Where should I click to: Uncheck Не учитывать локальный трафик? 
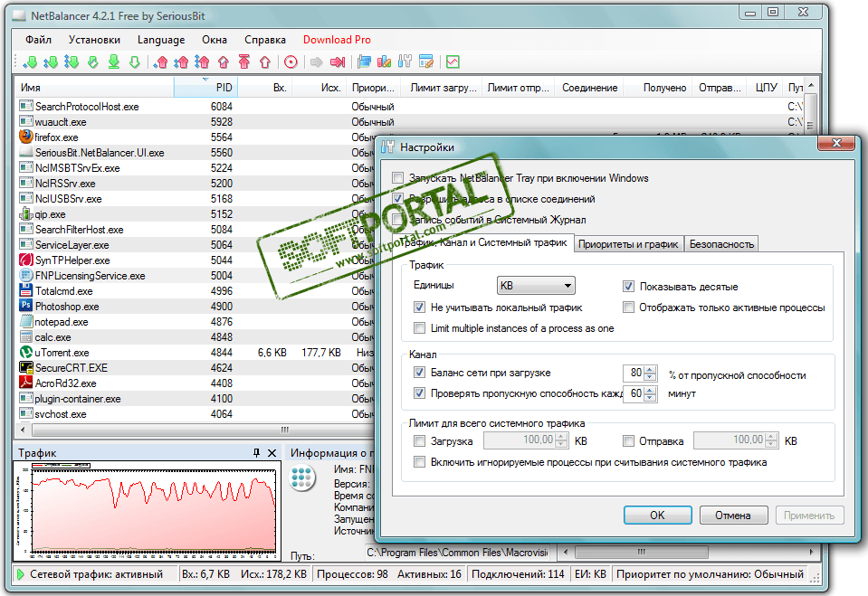click(x=420, y=307)
